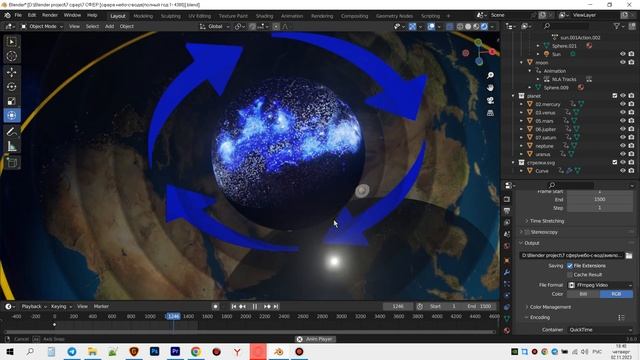Image resolution: width=640 pixels, height=360 pixels.
Task: Switch to the Animation workspace tab
Action: [x=292, y=16]
